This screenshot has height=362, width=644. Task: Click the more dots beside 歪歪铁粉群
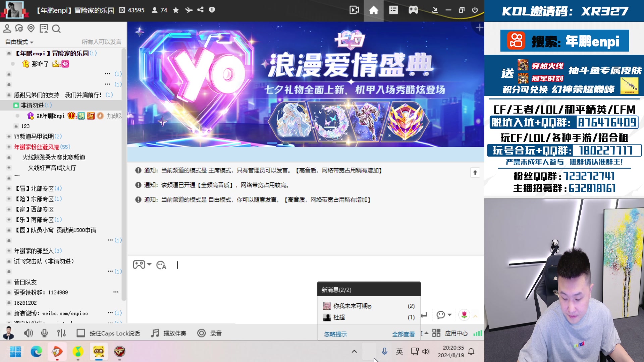(x=116, y=292)
